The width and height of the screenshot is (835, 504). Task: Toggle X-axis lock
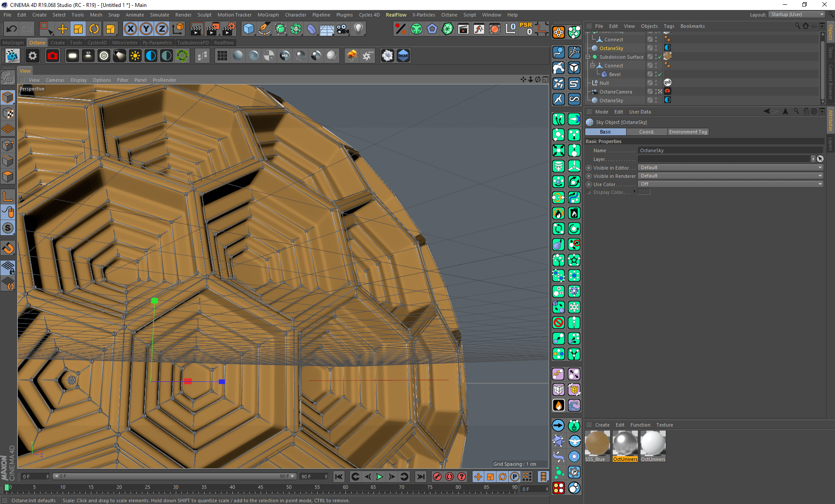(130, 29)
